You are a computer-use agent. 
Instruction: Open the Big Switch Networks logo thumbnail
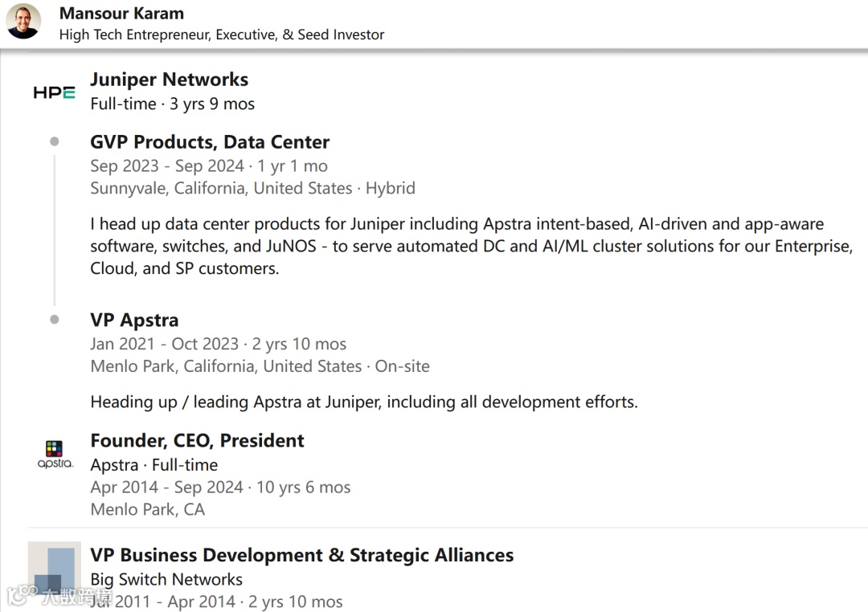pos(54,570)
